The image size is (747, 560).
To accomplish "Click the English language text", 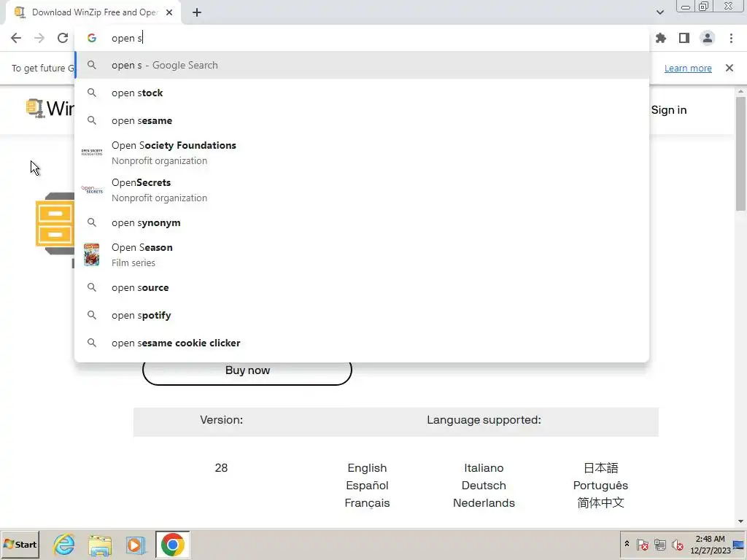I will (x=367, y=468).
